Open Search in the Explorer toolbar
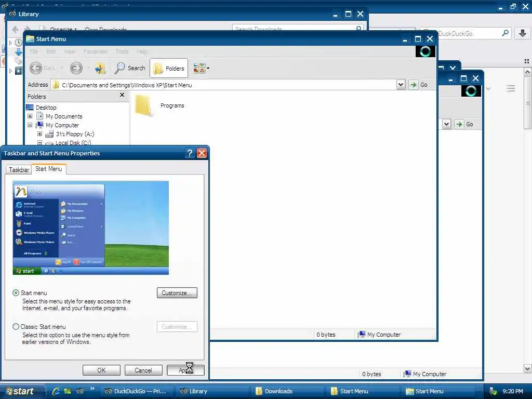This screenshot has height=399, width=532. (129, 68)
